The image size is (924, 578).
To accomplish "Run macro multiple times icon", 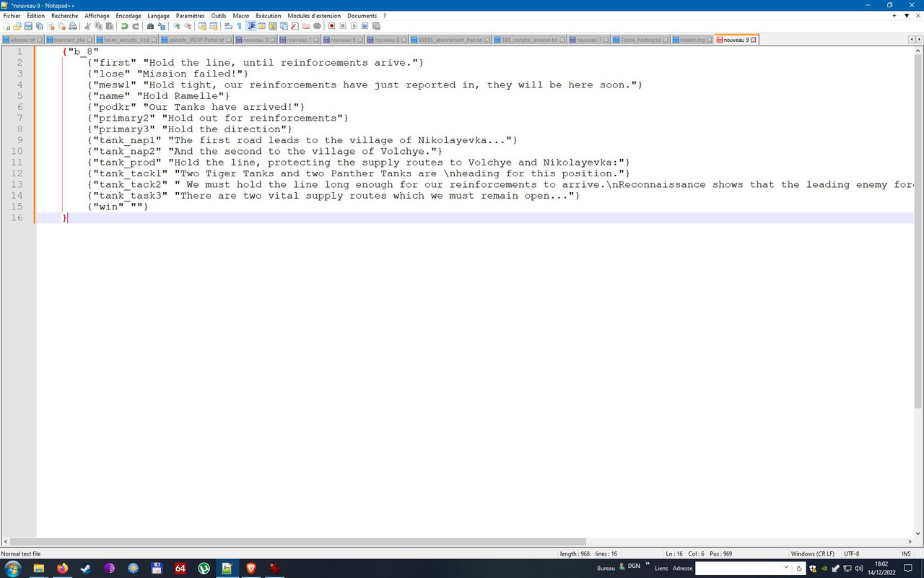I will tap(365, 26).
